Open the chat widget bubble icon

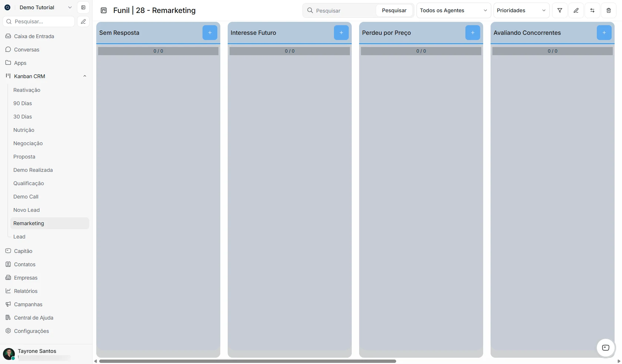(x=606, y=348)
